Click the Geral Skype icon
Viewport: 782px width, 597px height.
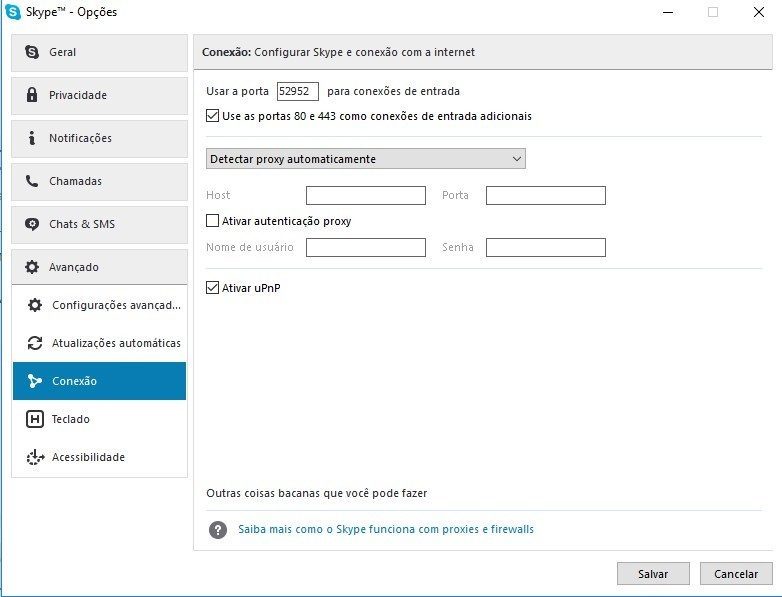click(32, 52)
